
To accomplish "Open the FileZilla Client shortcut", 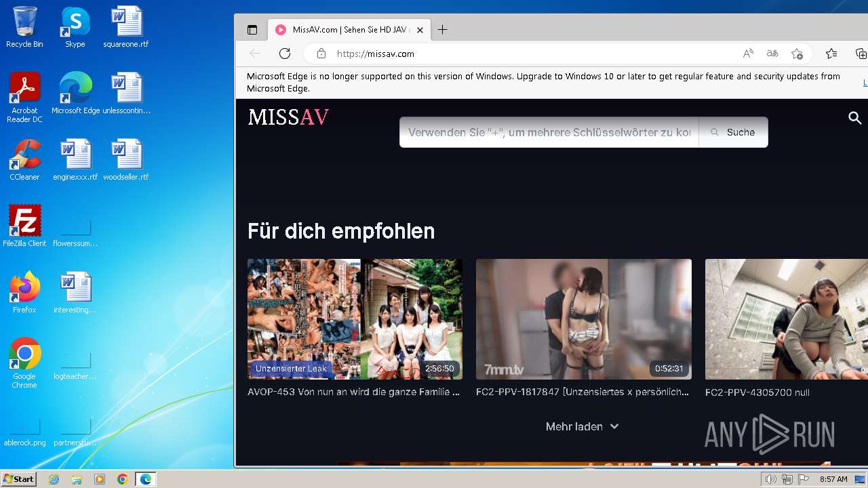I will 24,226.
